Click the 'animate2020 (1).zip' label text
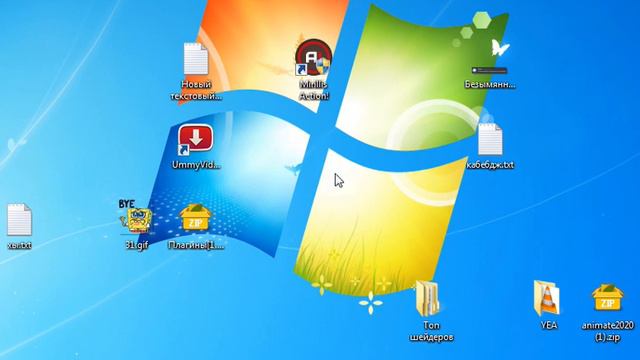640x360 pixels. pos(608,331)
